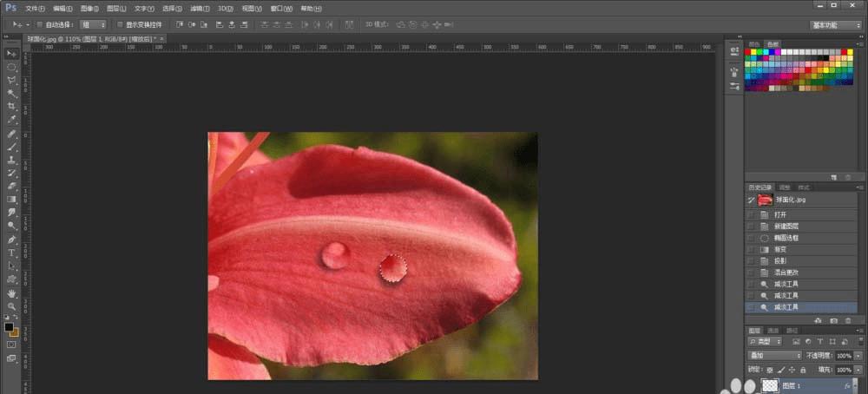868x394 pixels.
Task: Select the Magic Wand tool
Action: (12, 93)
